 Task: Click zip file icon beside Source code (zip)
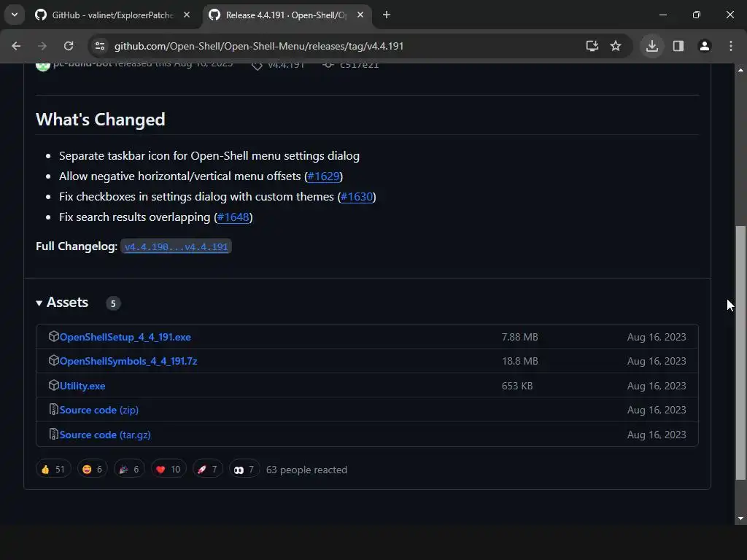coord(53,409)
